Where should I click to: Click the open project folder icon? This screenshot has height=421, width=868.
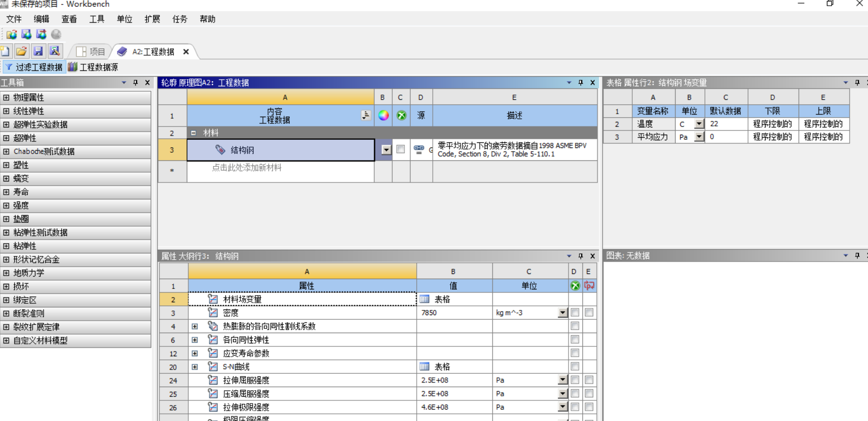(x=21, y=51)
